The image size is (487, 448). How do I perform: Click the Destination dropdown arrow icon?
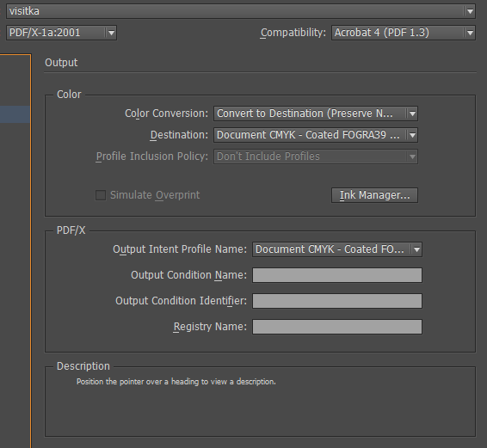click(x=412, y=135)
